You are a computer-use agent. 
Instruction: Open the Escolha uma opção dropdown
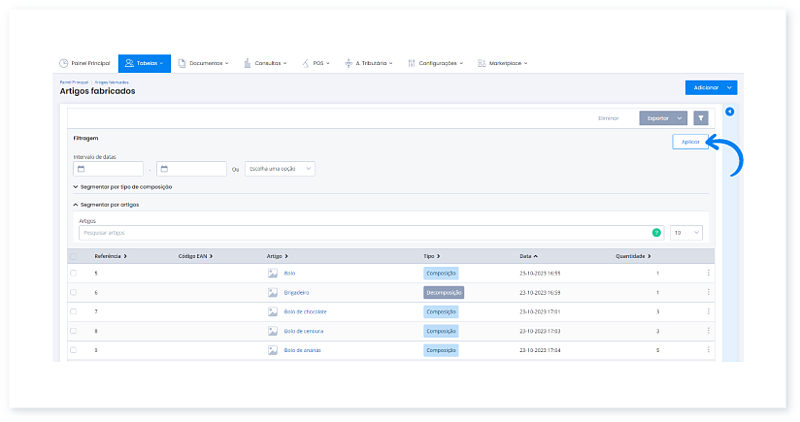coord(280,169)
